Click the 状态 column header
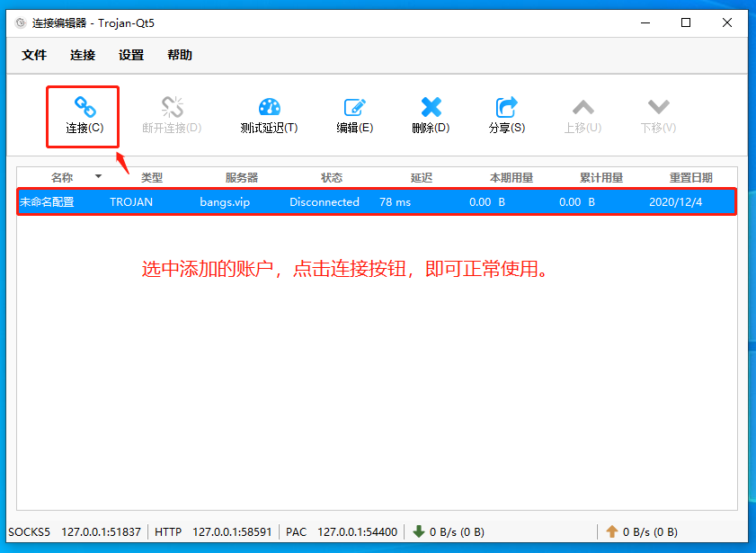The width and height of the screenshot is (756, 553). [331, 177]
